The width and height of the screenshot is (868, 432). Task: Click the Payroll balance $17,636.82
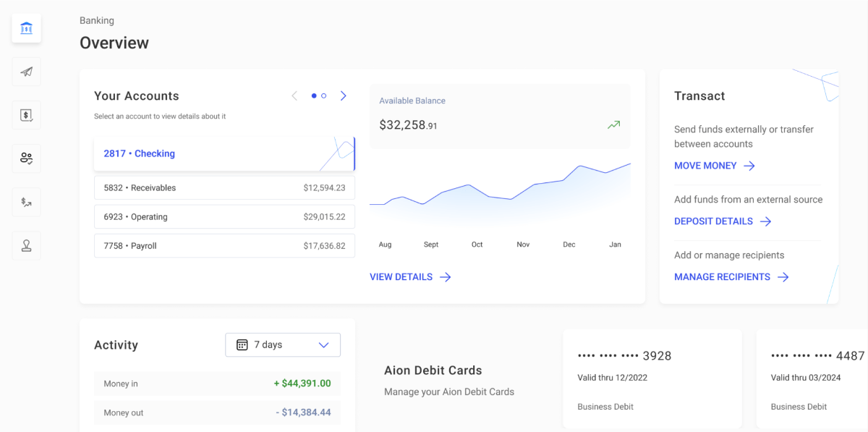tap(324, 246)
